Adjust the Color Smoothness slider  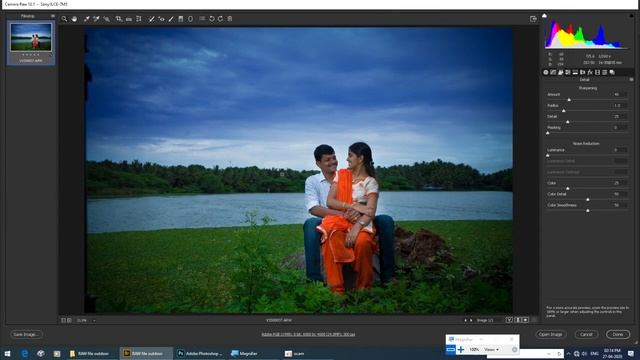[x=588, y=210]
